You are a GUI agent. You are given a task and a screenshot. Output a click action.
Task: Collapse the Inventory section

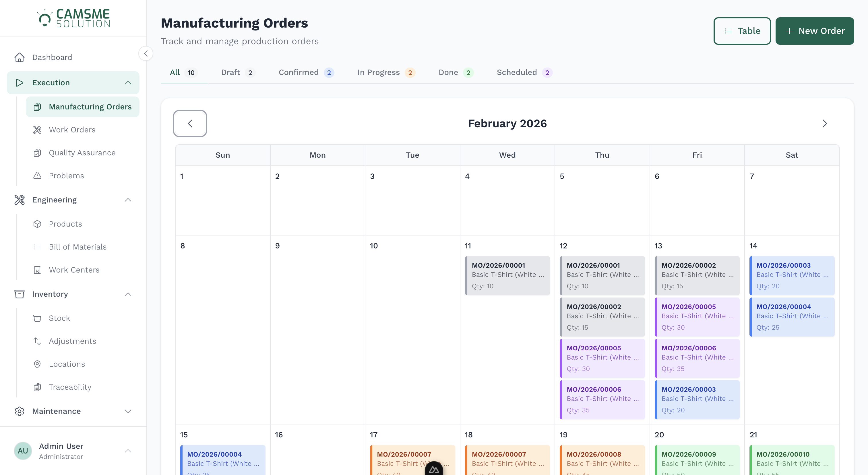coord(128,294)
